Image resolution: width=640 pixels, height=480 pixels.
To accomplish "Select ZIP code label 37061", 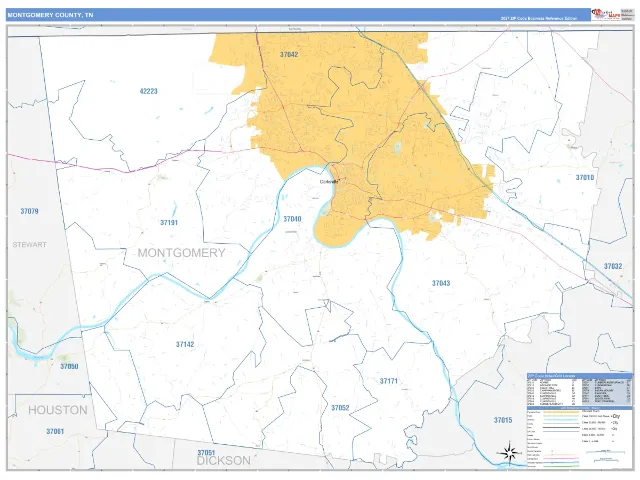I will coord(55,431).
